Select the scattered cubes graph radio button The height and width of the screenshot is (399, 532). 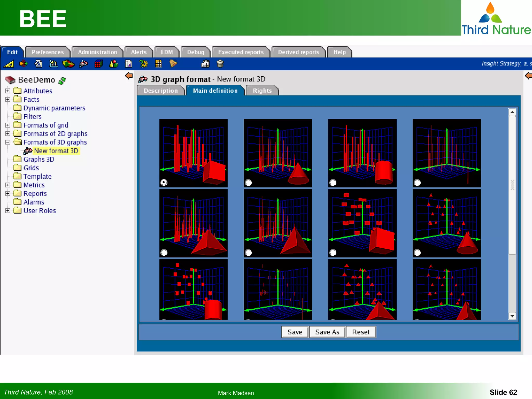333,252
